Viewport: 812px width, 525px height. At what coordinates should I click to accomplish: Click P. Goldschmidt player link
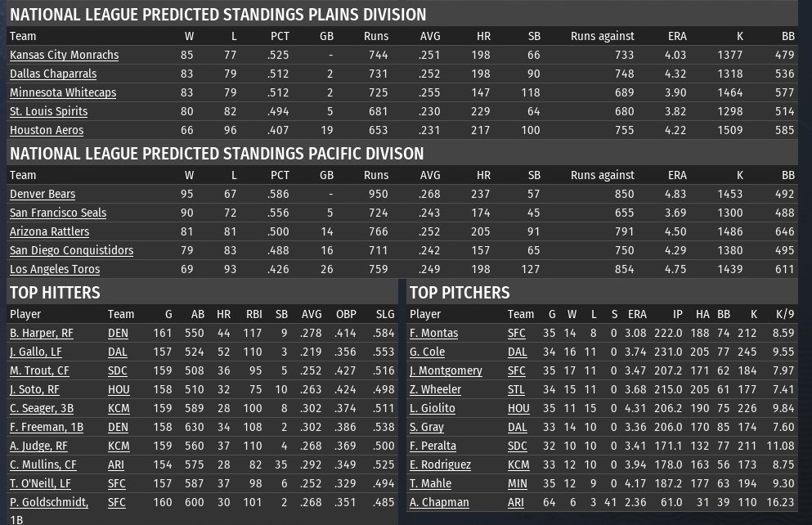click(49, 502)
